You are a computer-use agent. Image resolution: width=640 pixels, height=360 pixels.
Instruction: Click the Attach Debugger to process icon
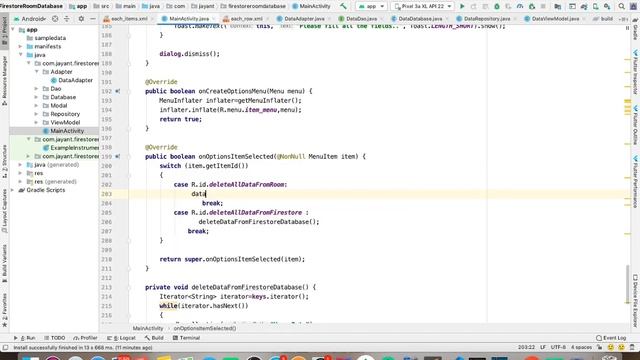tap(531, 6)
